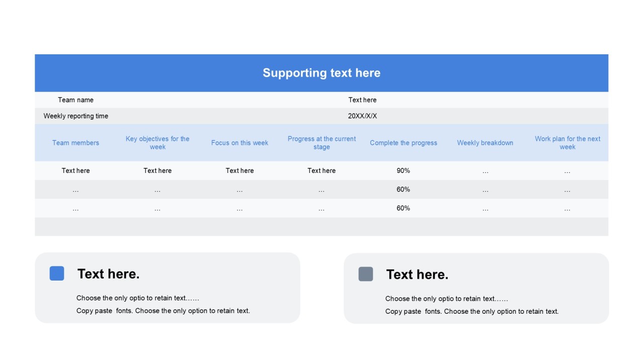Viewport: 644px width, 362px height.
Task: Click the 'Weekly breakdown' column header
Action: tap(485, 143)
